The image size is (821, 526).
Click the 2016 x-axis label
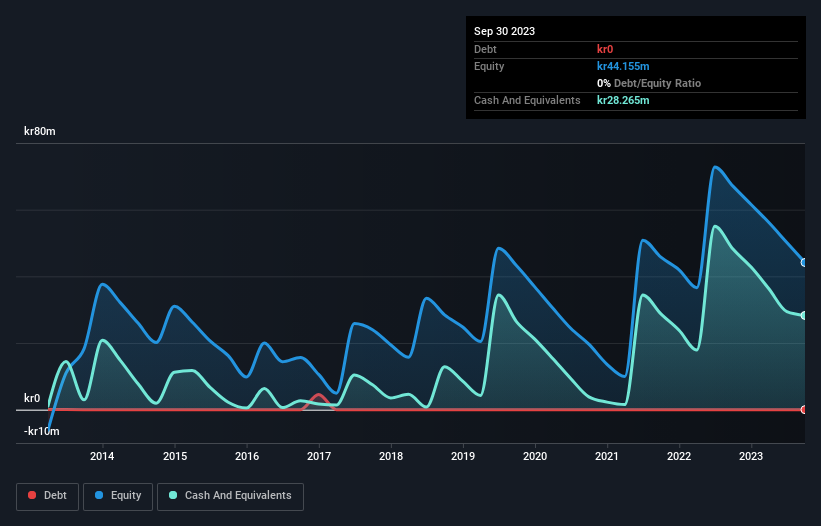click(247, 456)
